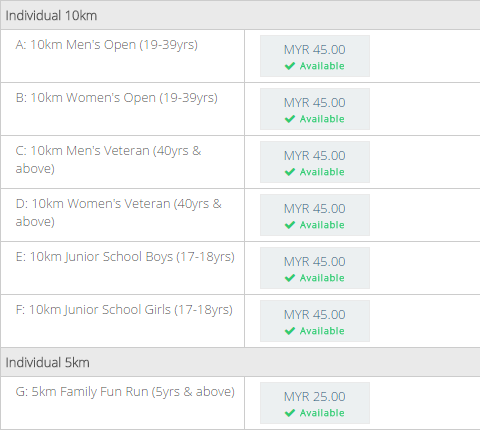Pick the Junior School Girls MYR 45.00 ticket
Viewport: 480px width, 431px height.
[x=315, y=321]
